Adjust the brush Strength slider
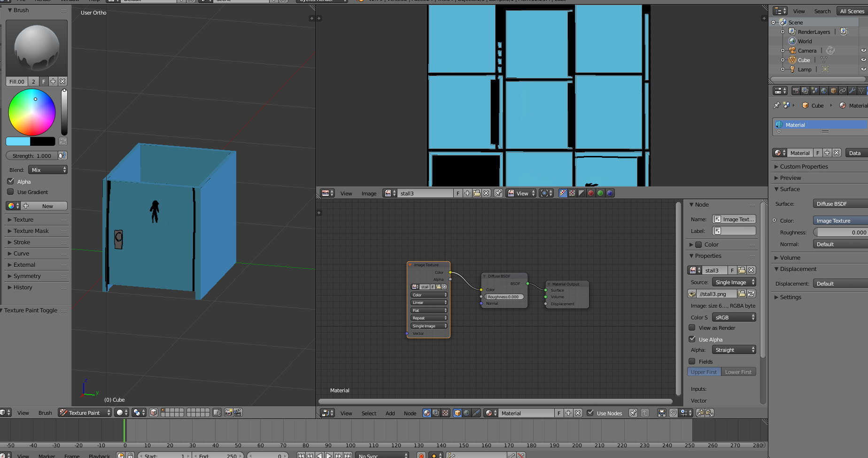The height and width of the screenshot is (458, 868). pos(32,155)
